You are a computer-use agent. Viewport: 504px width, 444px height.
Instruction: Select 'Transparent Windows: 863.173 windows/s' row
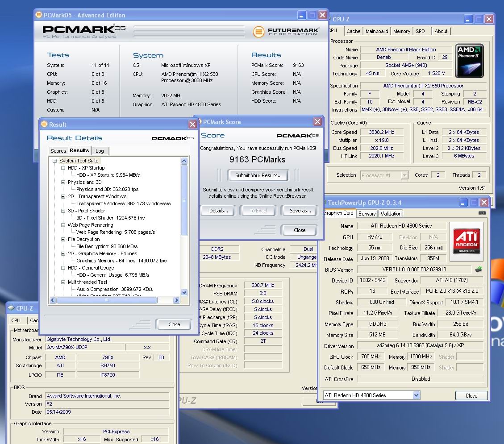pos(123,203)
